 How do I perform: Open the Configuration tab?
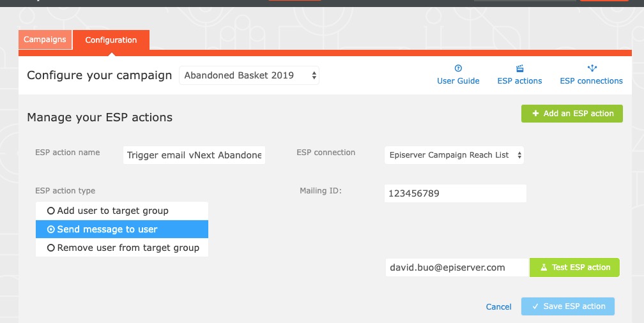(111, 40)
